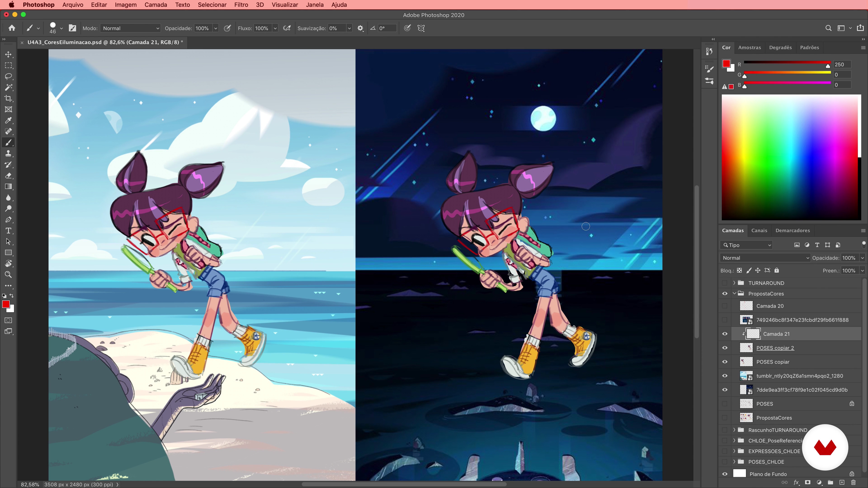The image size is (868, 488).
Task: Open smoothing options gear
Action: 360,28
